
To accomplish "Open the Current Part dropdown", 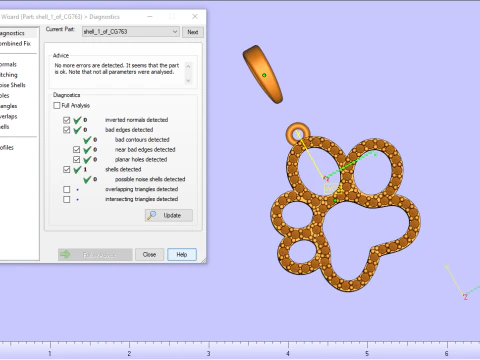I will 131,32.
